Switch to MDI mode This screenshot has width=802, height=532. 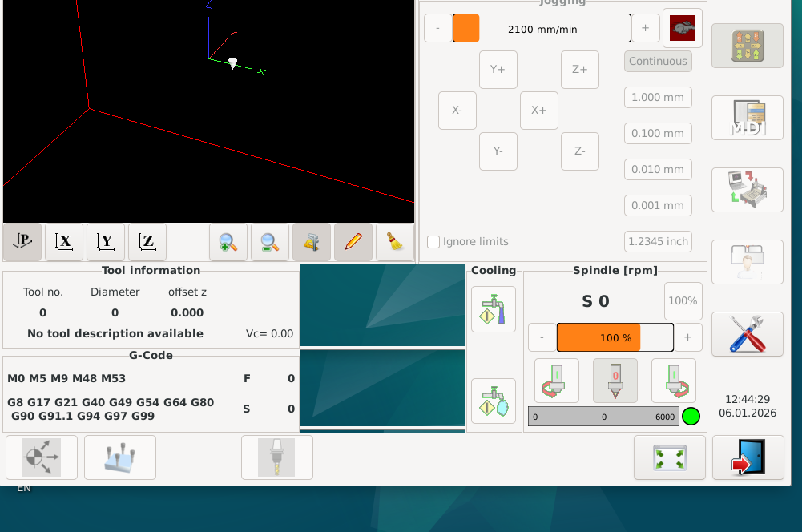tap(747, 118)
